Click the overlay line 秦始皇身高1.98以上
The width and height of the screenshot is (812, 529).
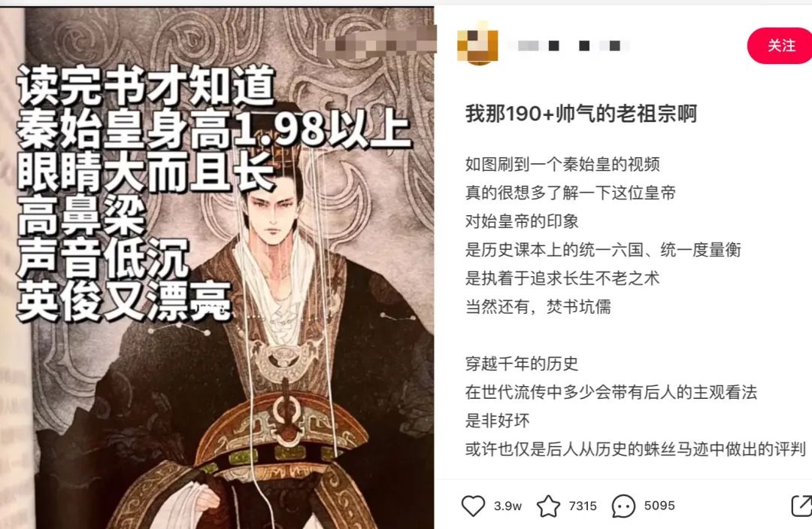[x=214, y=129]
